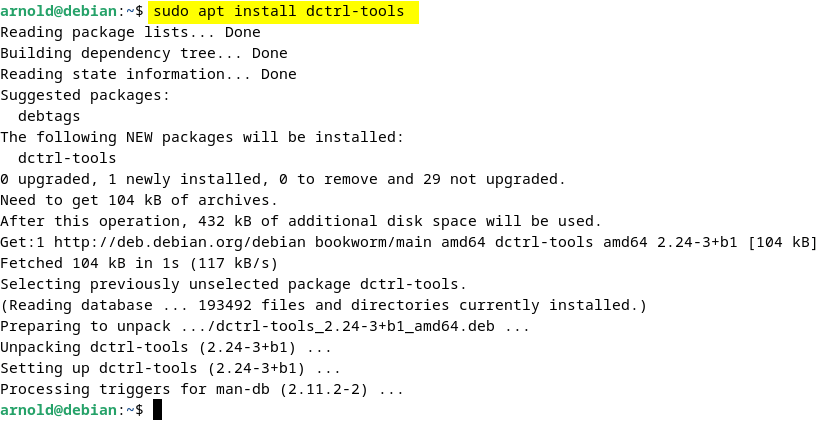This screenshot has height=421, width=816.
Task: Click the 'After this operation' disk space line
Action: point(300,221)
